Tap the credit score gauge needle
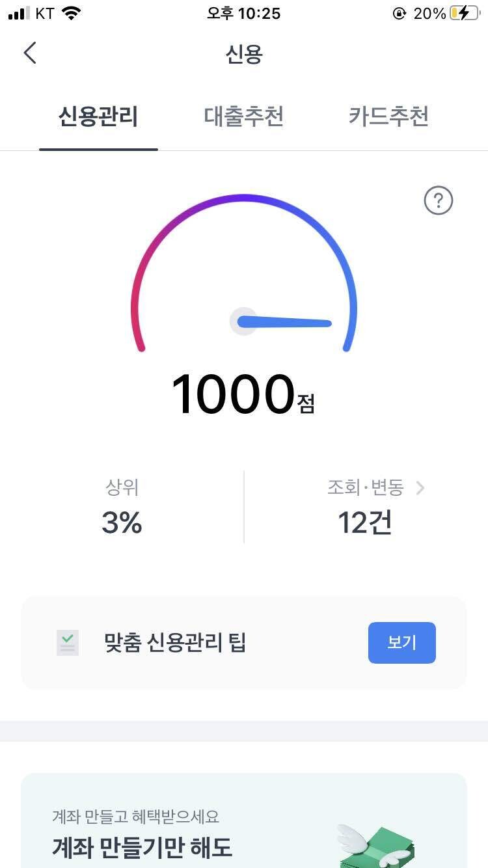The width and height of the screenshot is (488, 868). click(285, 321)
